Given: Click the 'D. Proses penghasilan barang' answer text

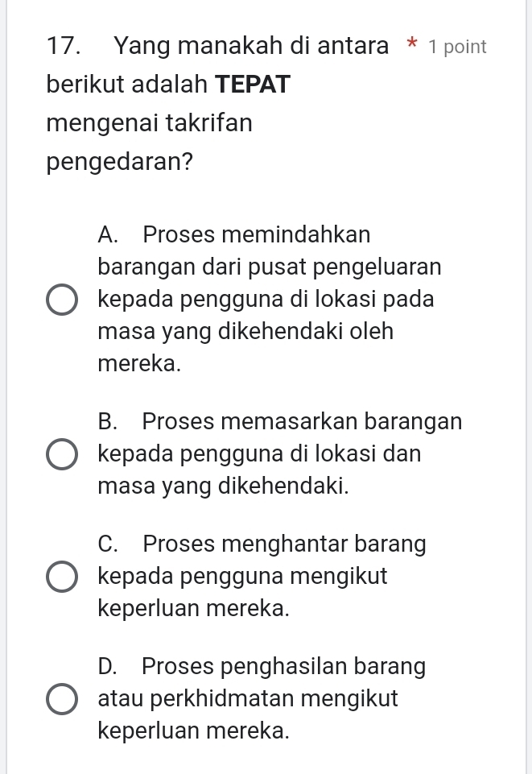Looking at the screenshot, I should tap(262, 667).
